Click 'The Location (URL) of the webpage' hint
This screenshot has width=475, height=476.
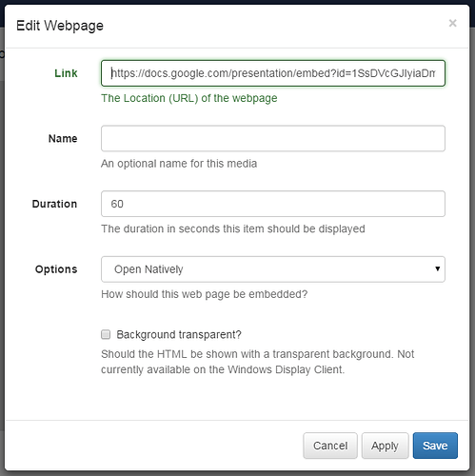189,98
